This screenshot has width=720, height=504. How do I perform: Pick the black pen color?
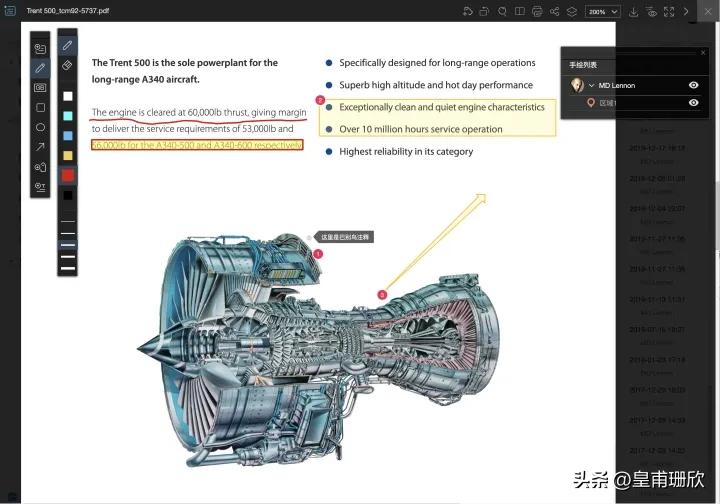(68, 196)
